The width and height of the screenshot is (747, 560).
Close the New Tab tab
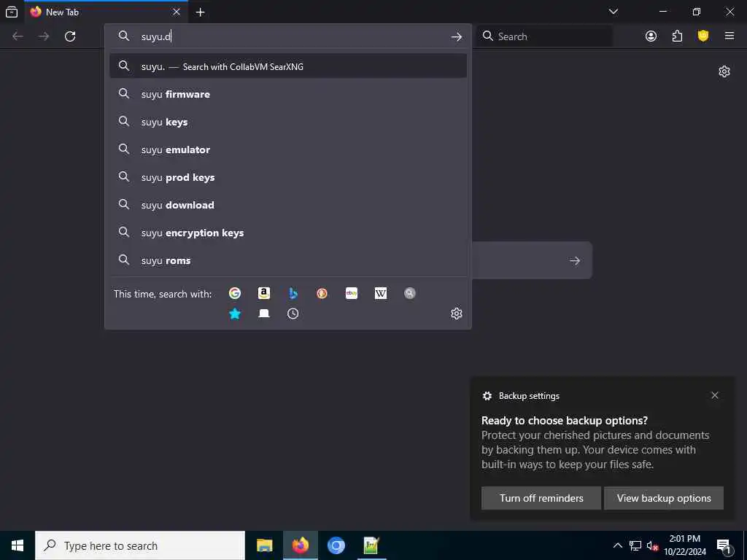click(x=177, y=12)
